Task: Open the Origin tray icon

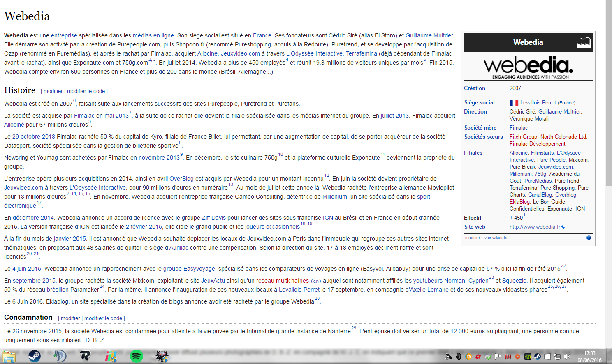Action: pos(518,357)
